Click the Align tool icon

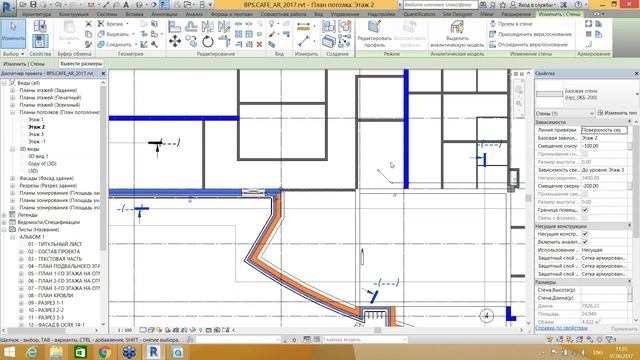click(175, 27)
